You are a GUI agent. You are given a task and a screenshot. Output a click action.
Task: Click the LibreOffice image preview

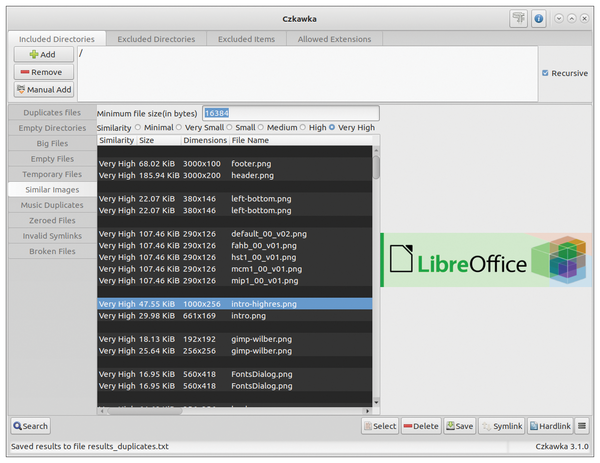[x=486, y=260]
